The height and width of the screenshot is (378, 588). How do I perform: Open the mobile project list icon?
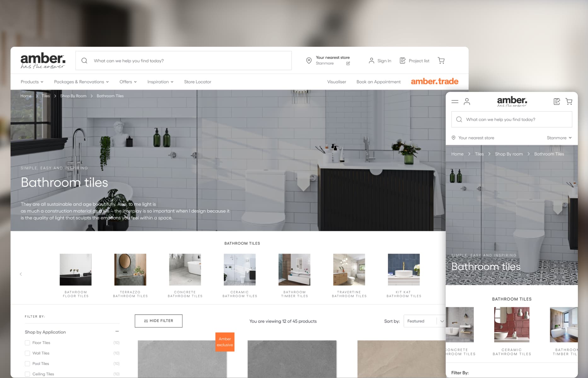coord(556,101)
